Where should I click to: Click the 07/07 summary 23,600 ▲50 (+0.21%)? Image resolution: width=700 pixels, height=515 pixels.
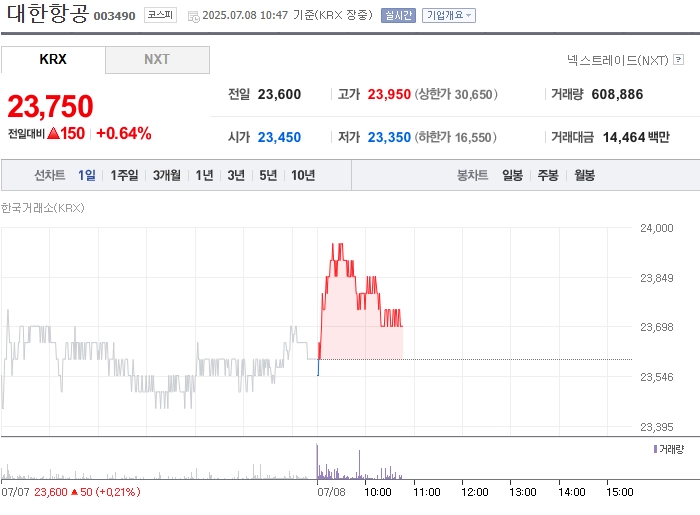(87, 492)
